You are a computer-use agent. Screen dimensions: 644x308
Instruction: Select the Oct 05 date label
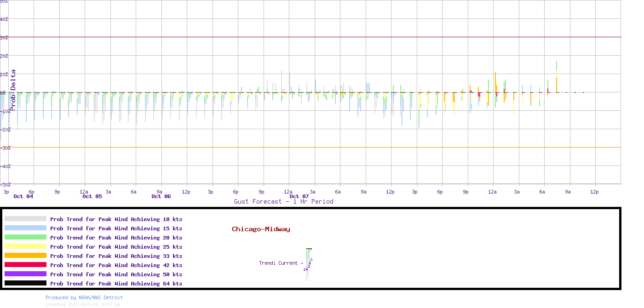(92, 196)
